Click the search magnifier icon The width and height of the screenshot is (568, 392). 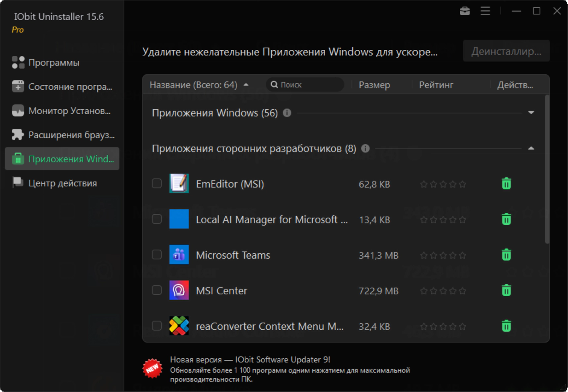(x=275, y=84)
